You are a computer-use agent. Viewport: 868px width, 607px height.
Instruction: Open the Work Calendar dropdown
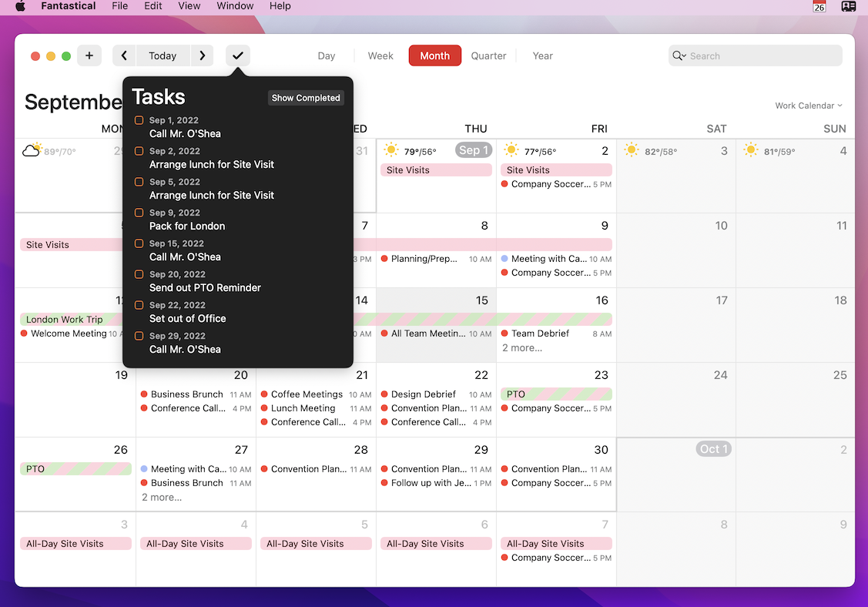coord(808,106)
